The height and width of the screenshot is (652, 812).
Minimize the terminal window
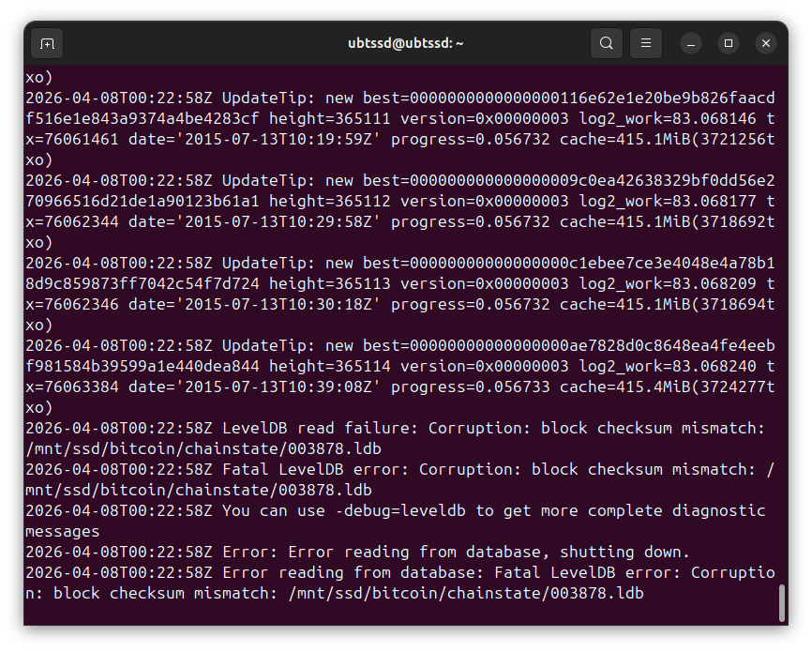[691, 43]
